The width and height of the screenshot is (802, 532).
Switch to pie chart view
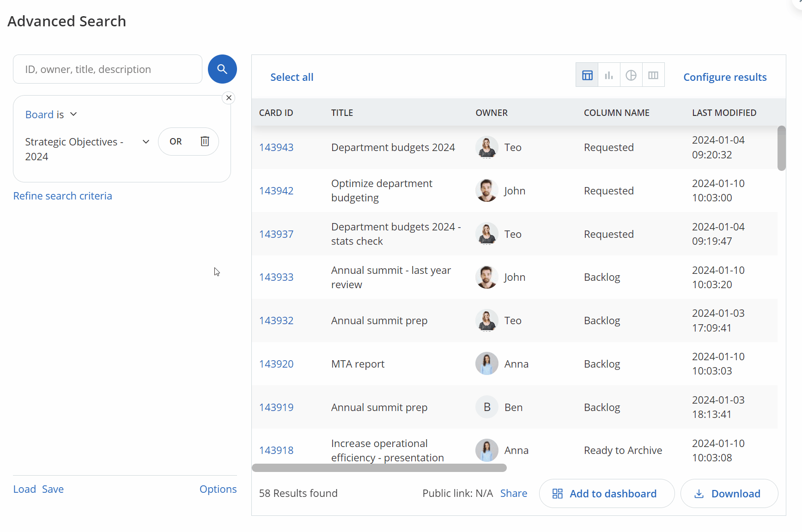point(631,74)
